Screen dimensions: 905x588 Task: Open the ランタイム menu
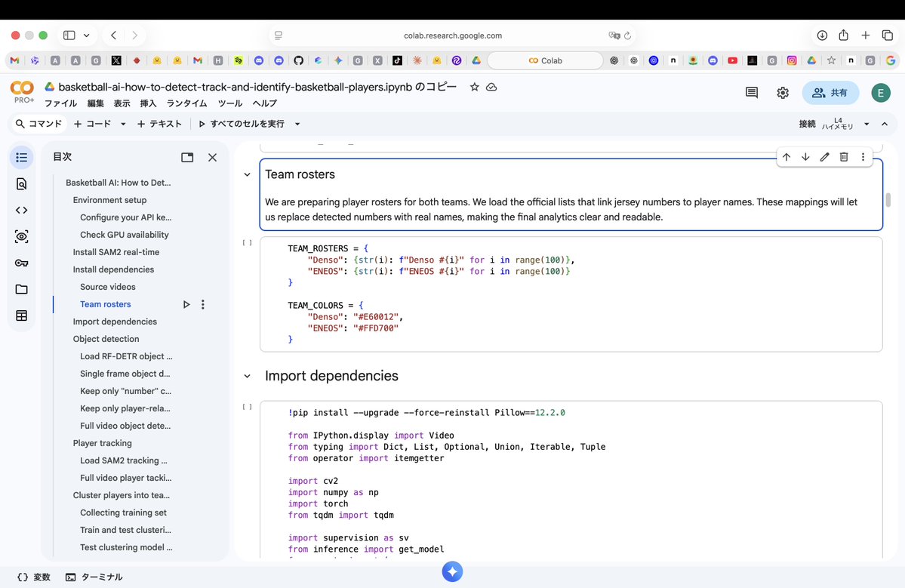(186, 103)
